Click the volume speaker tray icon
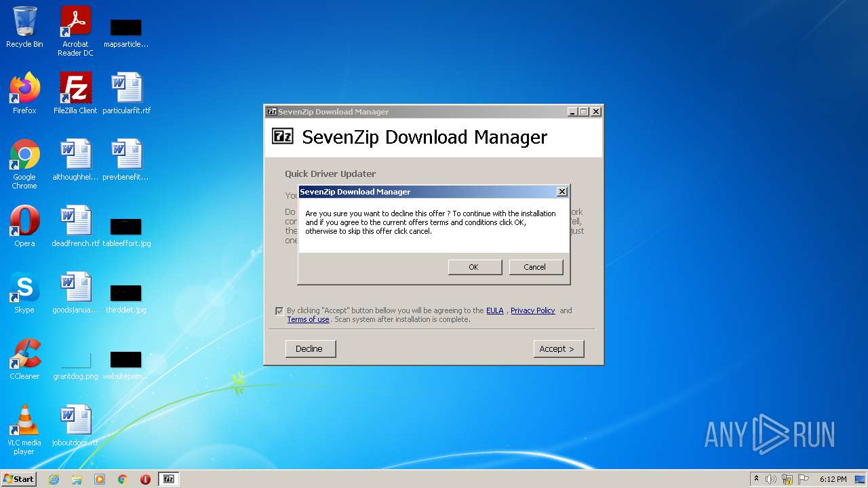Screen dimensions: 868x488 click(x=771, y=479)
